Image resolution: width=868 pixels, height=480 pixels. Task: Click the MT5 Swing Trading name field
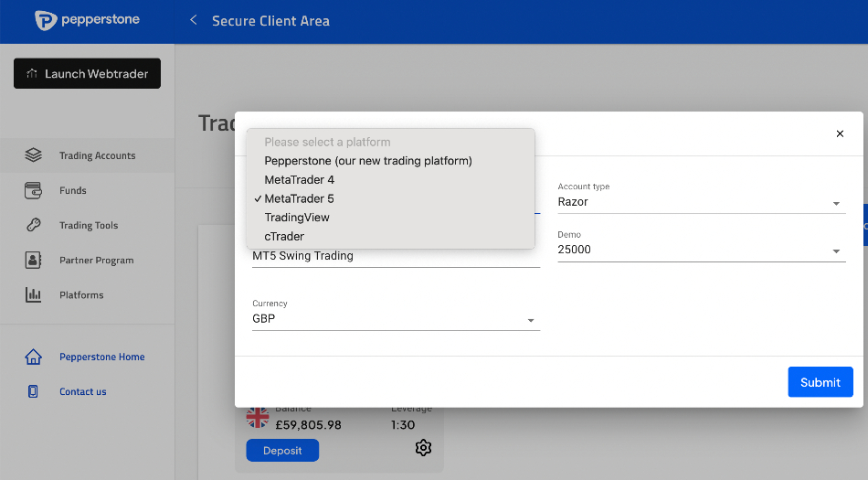coord(396,256)
